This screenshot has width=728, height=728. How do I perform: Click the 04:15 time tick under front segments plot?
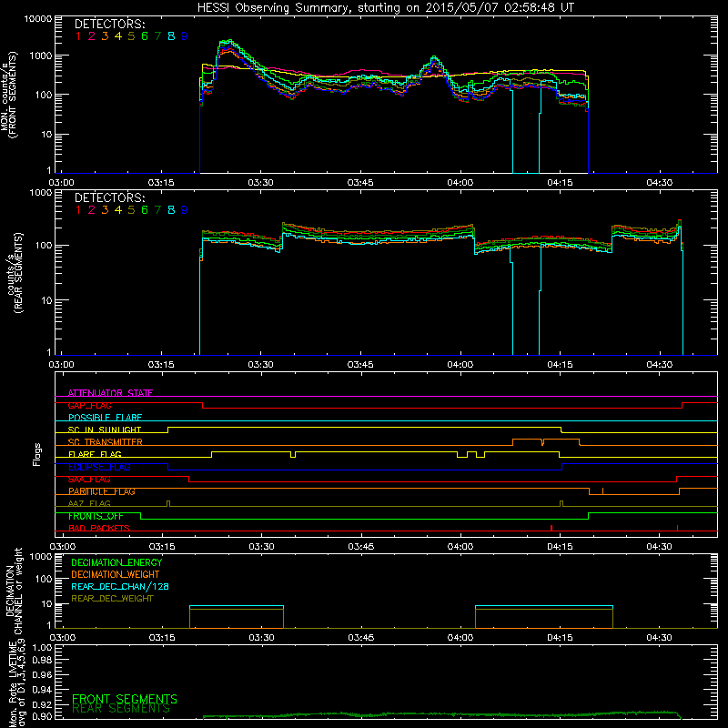(x=560, y=183)
